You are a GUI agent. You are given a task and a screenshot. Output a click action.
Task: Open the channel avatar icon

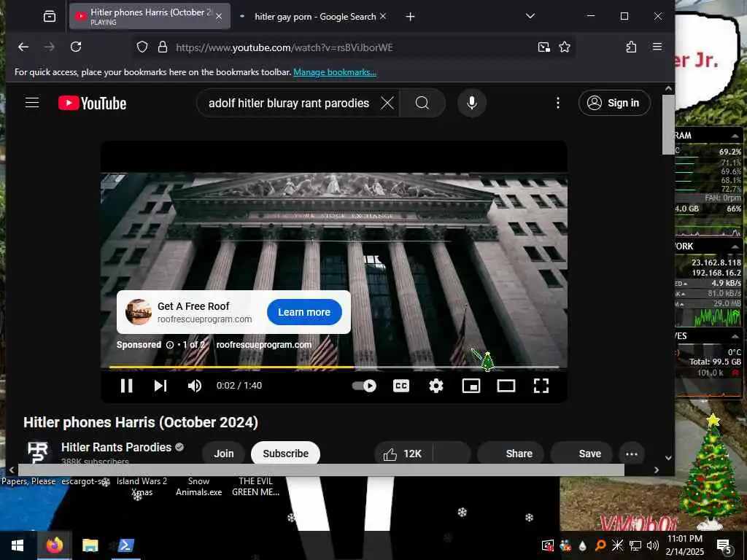tap(38, 452)
